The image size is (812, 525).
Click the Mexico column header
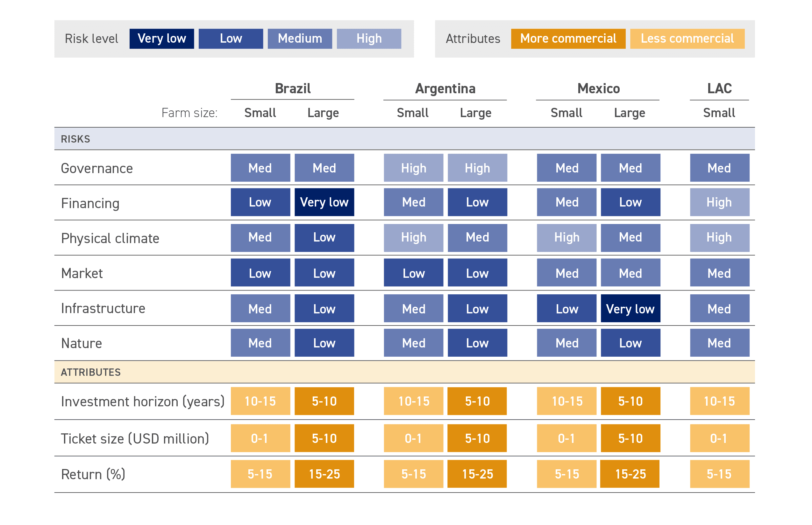pos(598,89)
